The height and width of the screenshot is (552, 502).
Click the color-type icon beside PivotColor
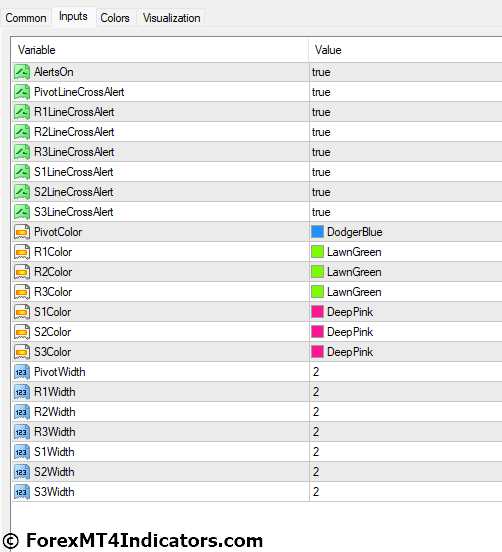point(22,232)
